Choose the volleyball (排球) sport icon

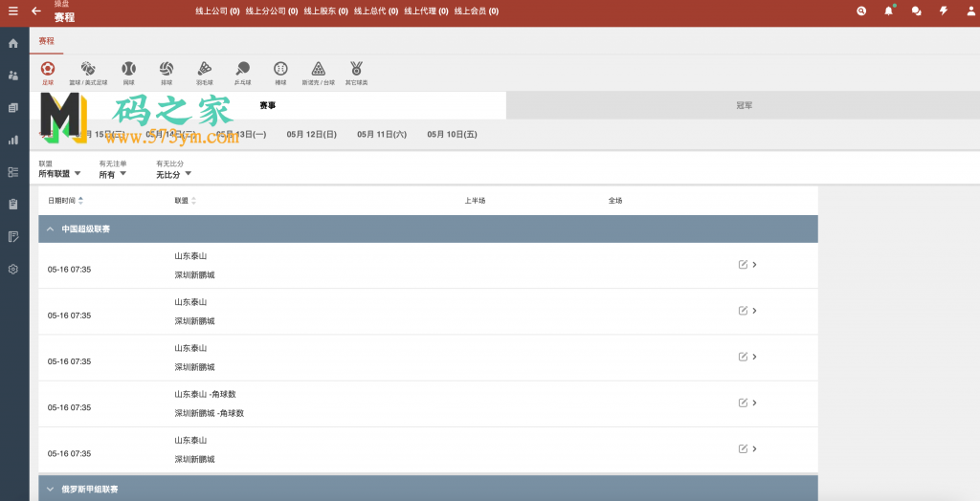click(167, 71)
